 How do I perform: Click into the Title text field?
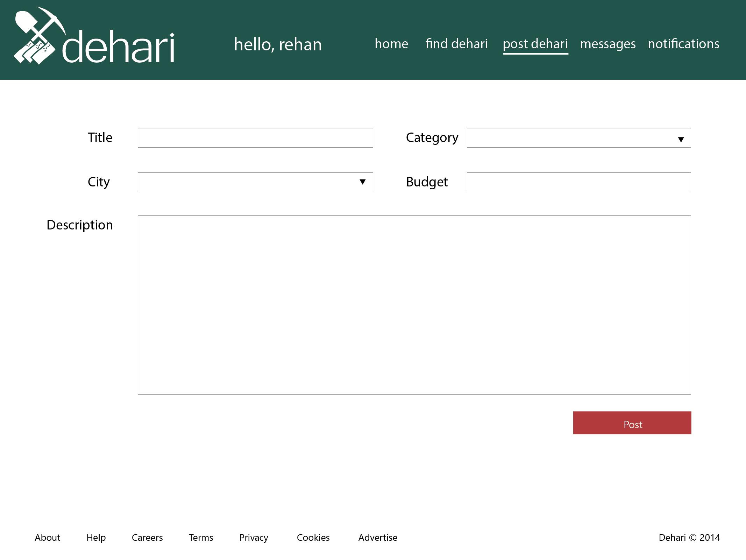pos(255,138)
